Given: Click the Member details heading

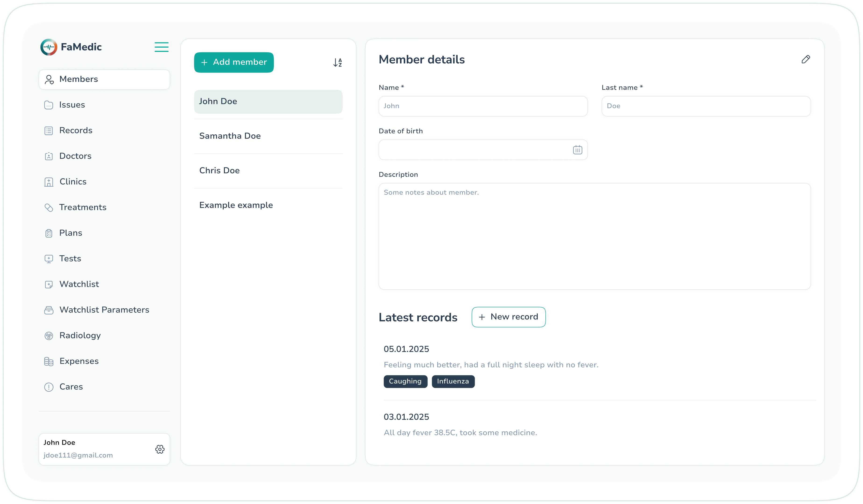Looking at the screenshot, I should pos(421,60).
